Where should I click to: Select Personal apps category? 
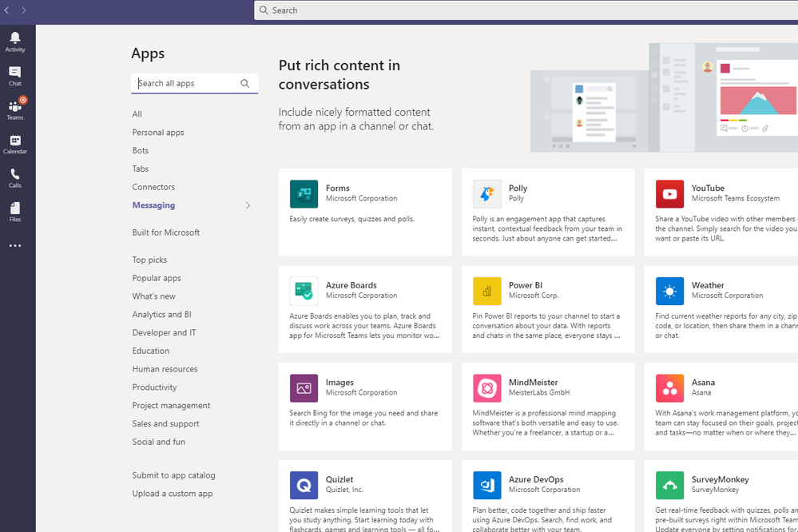[x=158, y=133]
